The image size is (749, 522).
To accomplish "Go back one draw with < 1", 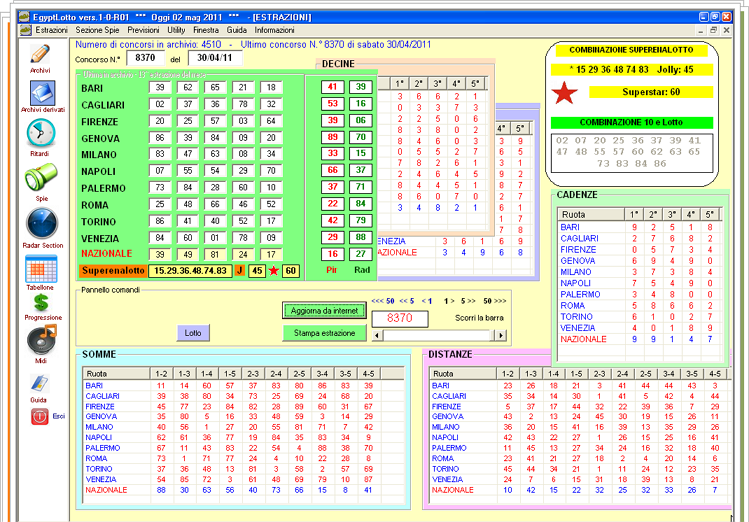I will [427, 301].
